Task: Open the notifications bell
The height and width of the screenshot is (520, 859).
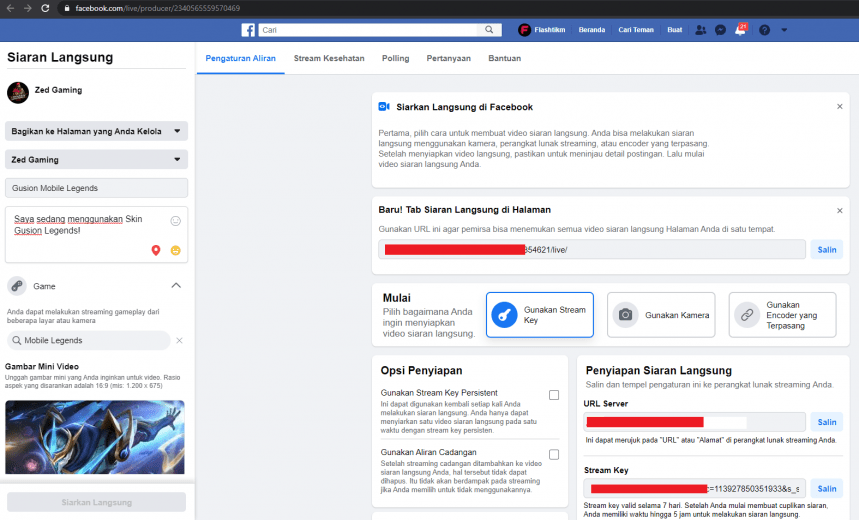Action: [740, 30]
